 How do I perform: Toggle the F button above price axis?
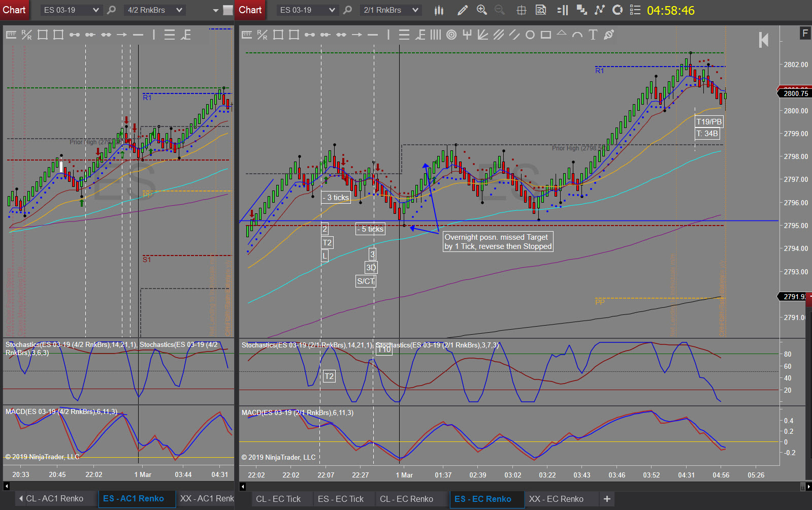coord(805,34)
